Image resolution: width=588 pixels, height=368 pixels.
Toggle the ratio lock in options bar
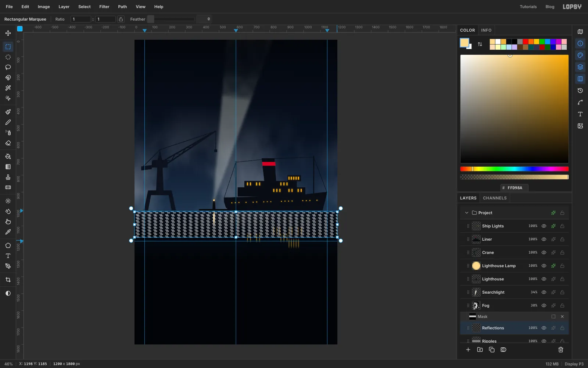pos(121,19)
